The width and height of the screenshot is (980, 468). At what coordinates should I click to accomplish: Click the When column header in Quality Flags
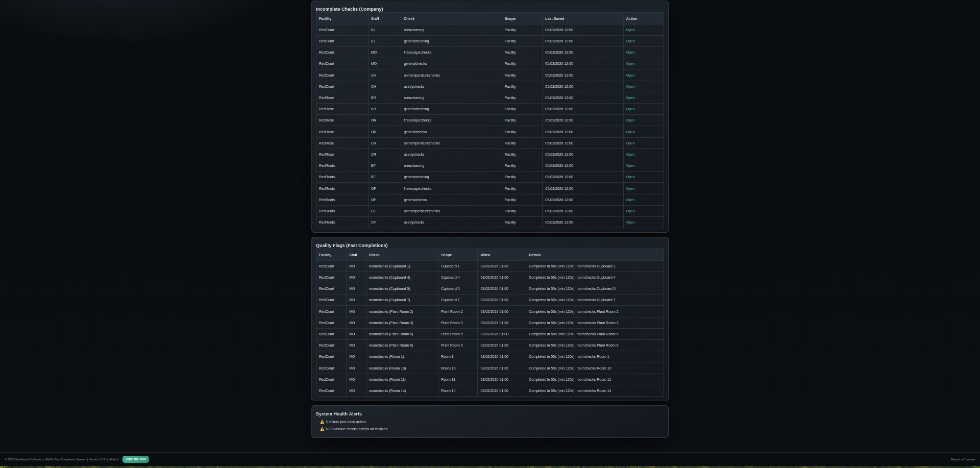(485, 255)
